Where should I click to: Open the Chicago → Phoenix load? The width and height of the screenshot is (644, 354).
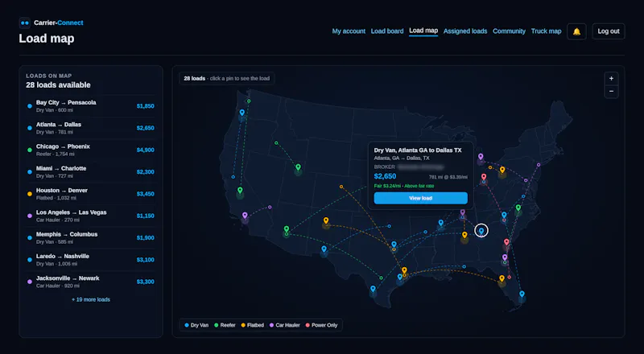pos(91,150)
